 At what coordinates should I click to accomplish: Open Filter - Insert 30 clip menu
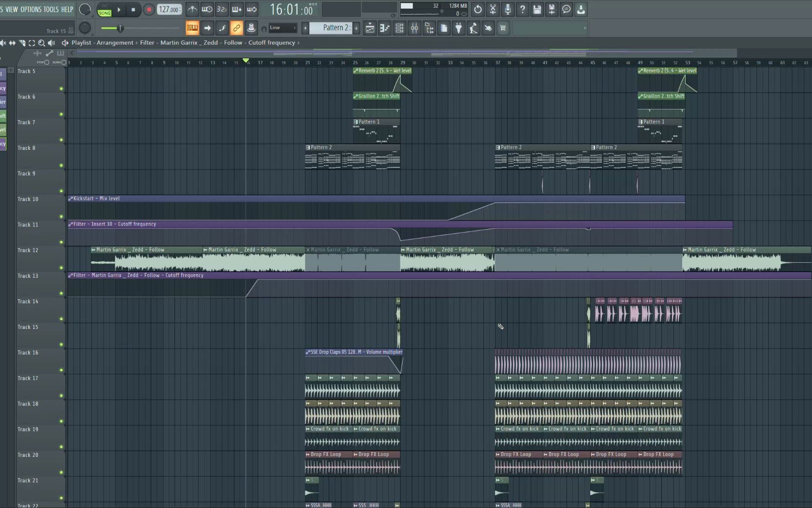[71, 224]
